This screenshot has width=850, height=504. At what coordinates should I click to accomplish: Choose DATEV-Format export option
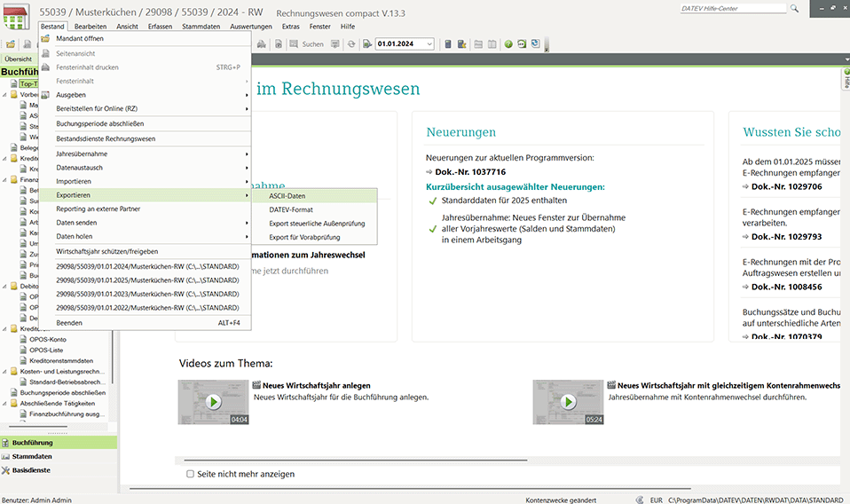314,209
